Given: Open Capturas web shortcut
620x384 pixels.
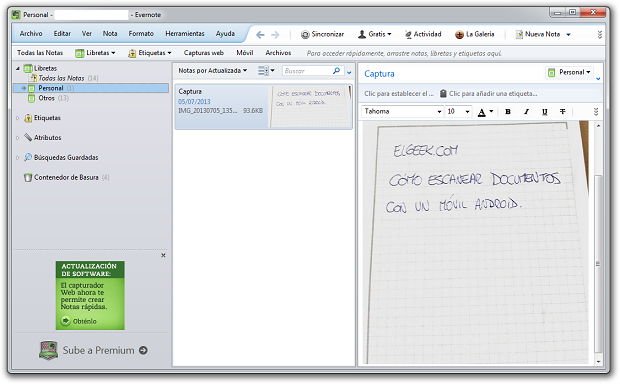Looking at the screenshot, I should click(204, 53).
